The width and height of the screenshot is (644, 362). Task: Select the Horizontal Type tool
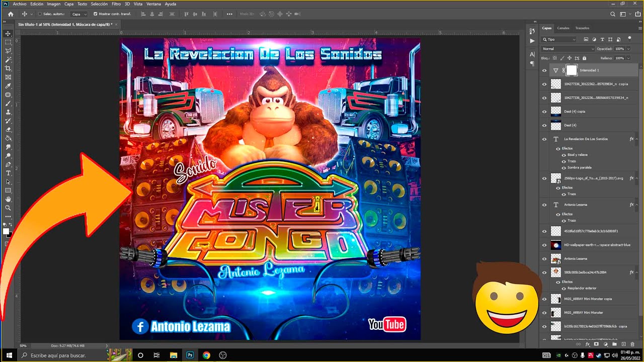click(x=8, y=173)
